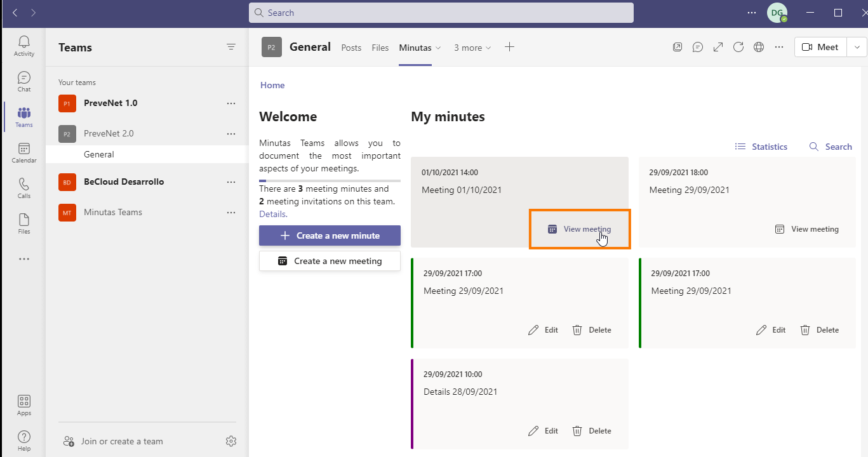Open the Apps store icon
868x457 pixels.
[x=24, y=406]
